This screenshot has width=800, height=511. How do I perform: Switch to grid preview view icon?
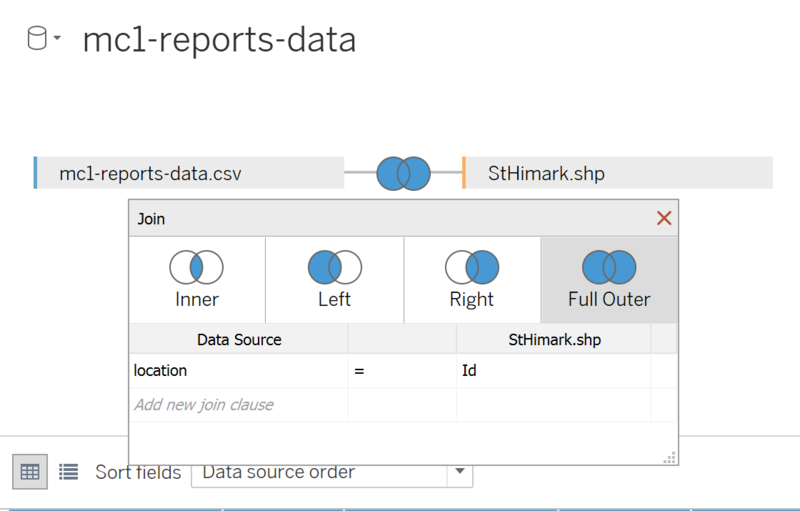[x=30, y=472]
